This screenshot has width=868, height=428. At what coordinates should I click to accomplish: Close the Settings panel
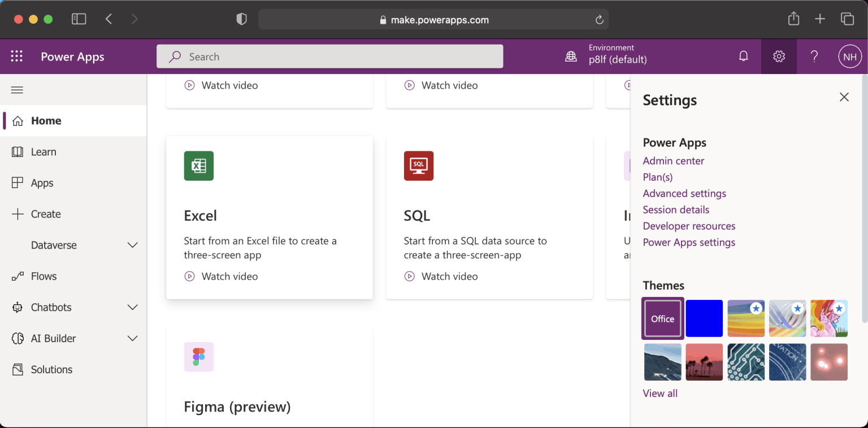[x=844, y=97]
